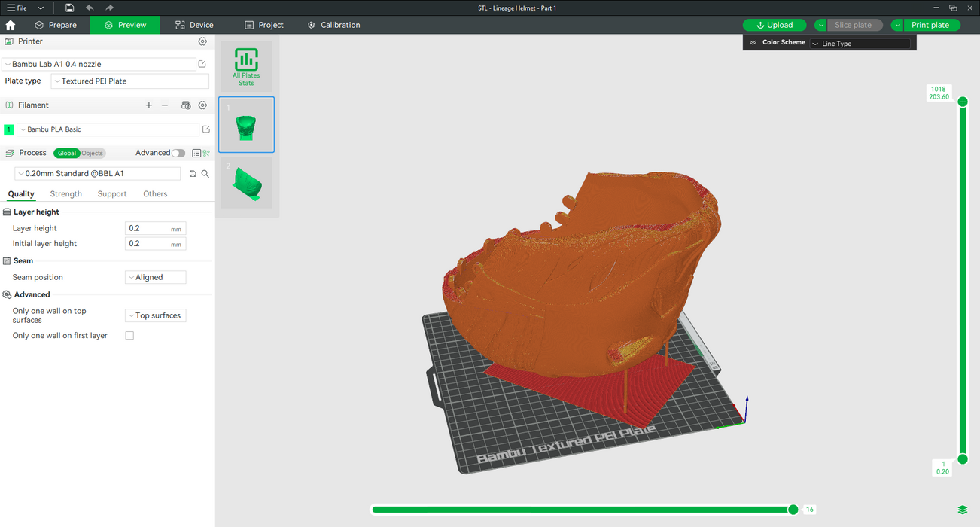The image size is (980, 527).
Task: Click the Home icon in the top bar
Action: tap(11, 25)
